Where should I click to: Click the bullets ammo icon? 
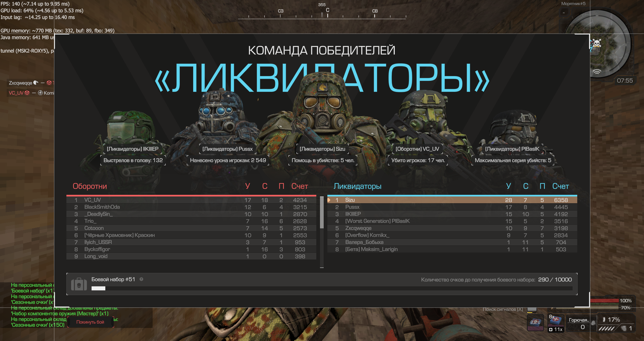[x=607, y=329]
